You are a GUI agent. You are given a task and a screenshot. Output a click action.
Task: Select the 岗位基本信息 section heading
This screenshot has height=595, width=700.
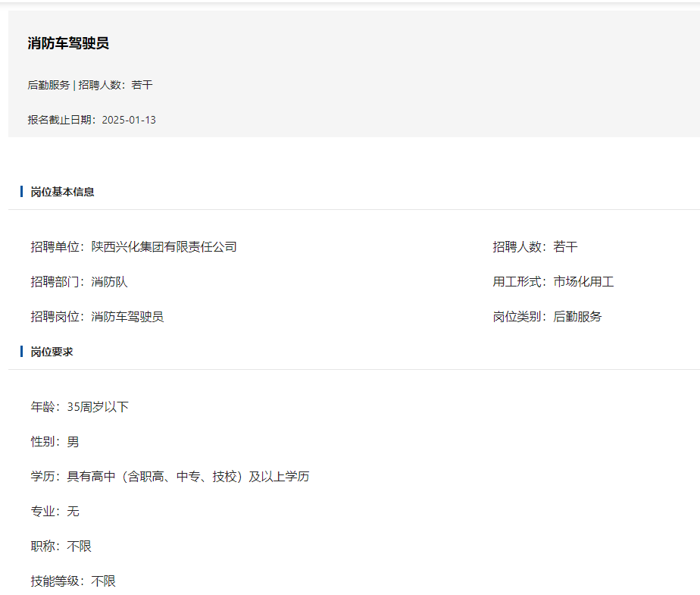pyautogui.click(x=62, y=192)
